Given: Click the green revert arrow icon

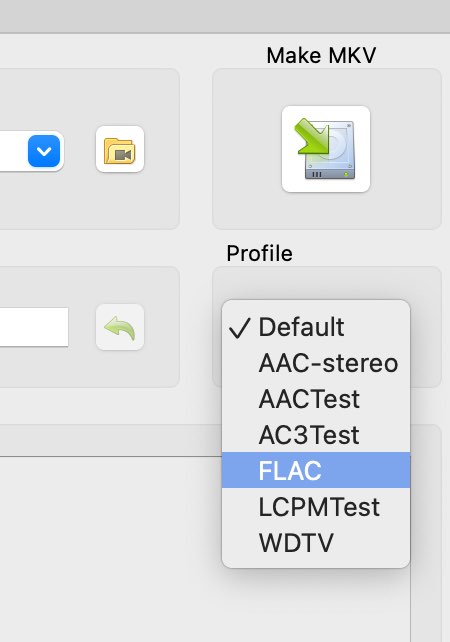Looking at the screenshot, I should 120,327.
